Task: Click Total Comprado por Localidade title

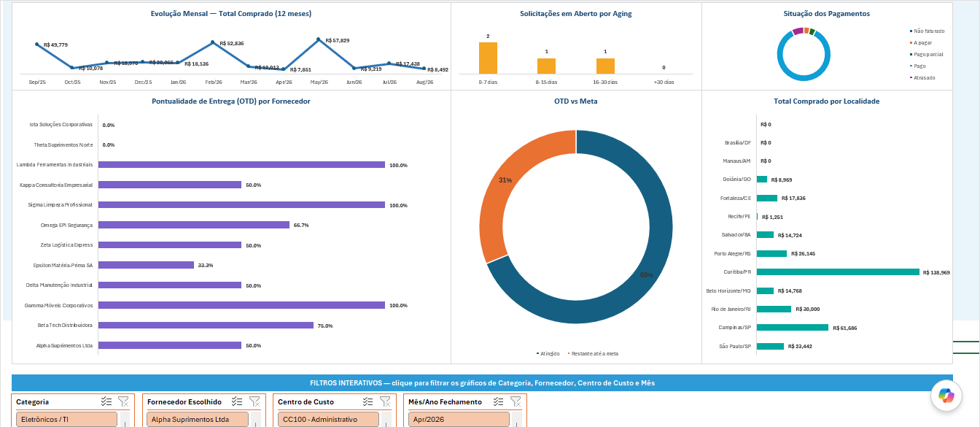Action: click(x=827, y=101)
